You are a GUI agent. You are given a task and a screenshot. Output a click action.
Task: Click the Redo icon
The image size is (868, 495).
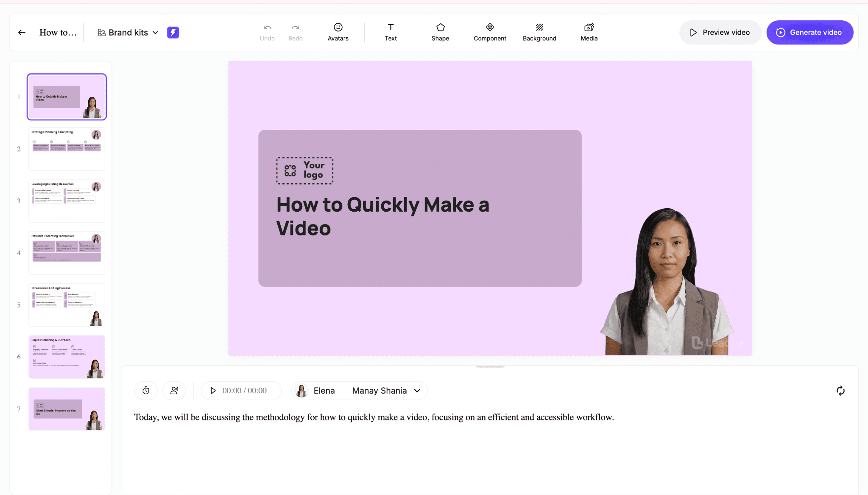pyautogui.click(x=296, y=32)
